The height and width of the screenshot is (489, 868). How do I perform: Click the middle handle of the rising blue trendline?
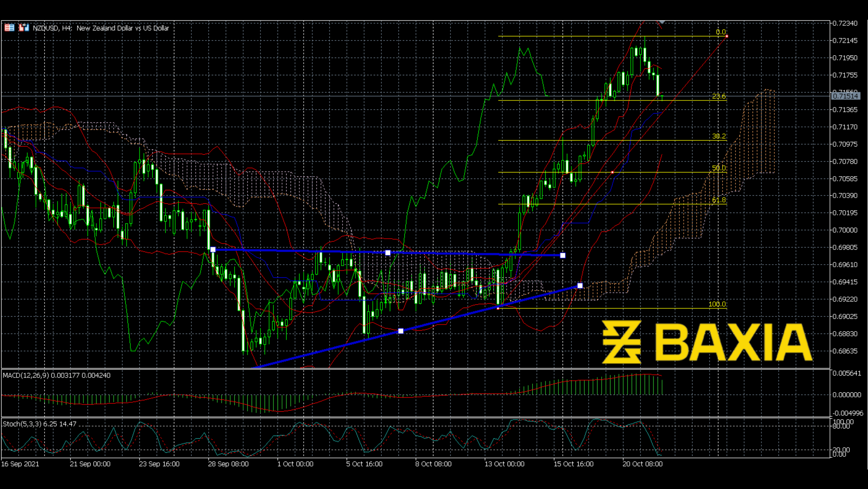(401, 331)
